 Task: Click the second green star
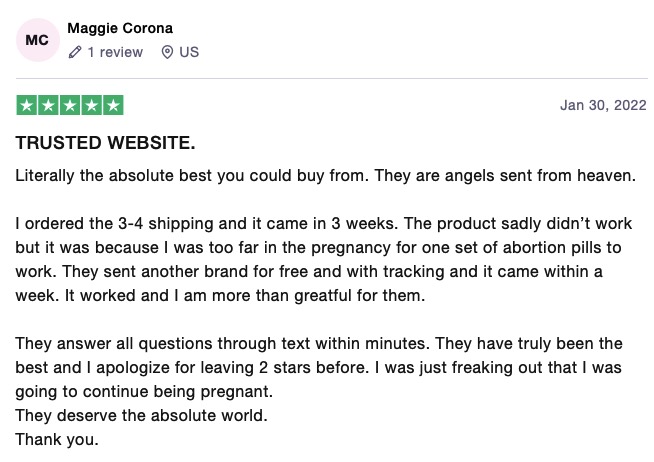[48, 105]
